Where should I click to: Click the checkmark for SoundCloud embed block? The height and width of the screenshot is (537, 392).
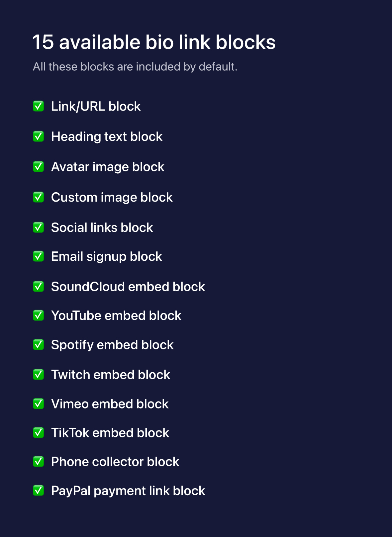click(39, 287)
